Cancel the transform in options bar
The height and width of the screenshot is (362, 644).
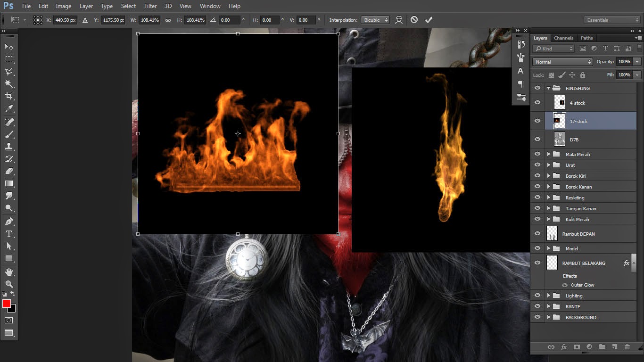pyautogui.click(x=414, y=20)
